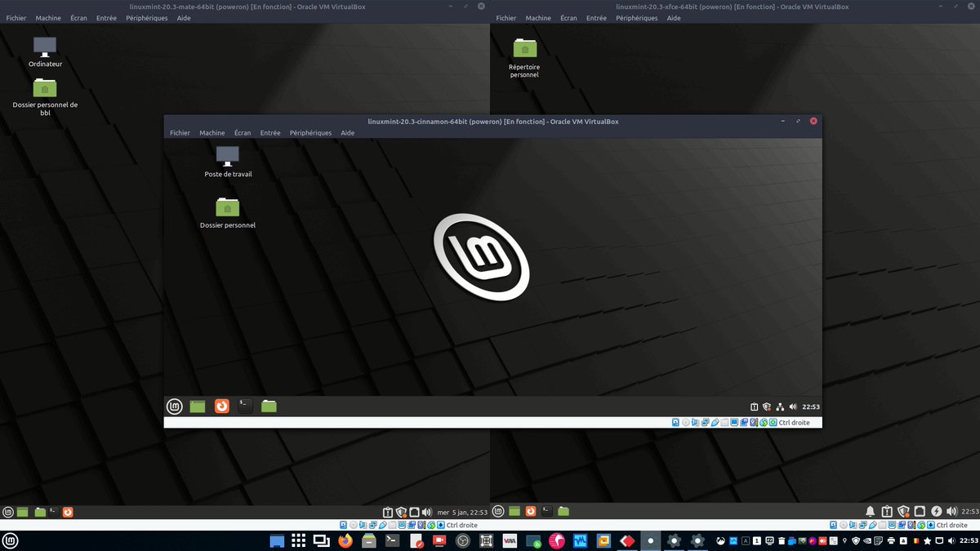
Task: Open file manager on host taskbar
Action: tap(368, 540)
